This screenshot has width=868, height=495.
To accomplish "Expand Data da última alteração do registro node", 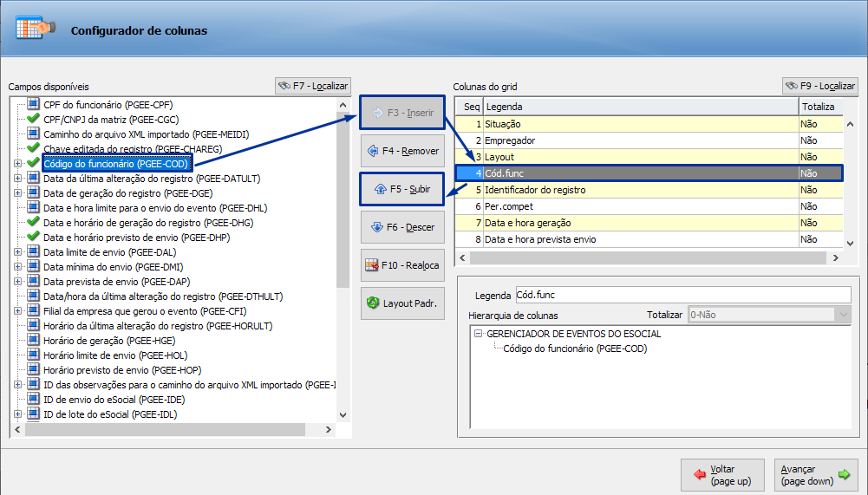I will [17, 179].
